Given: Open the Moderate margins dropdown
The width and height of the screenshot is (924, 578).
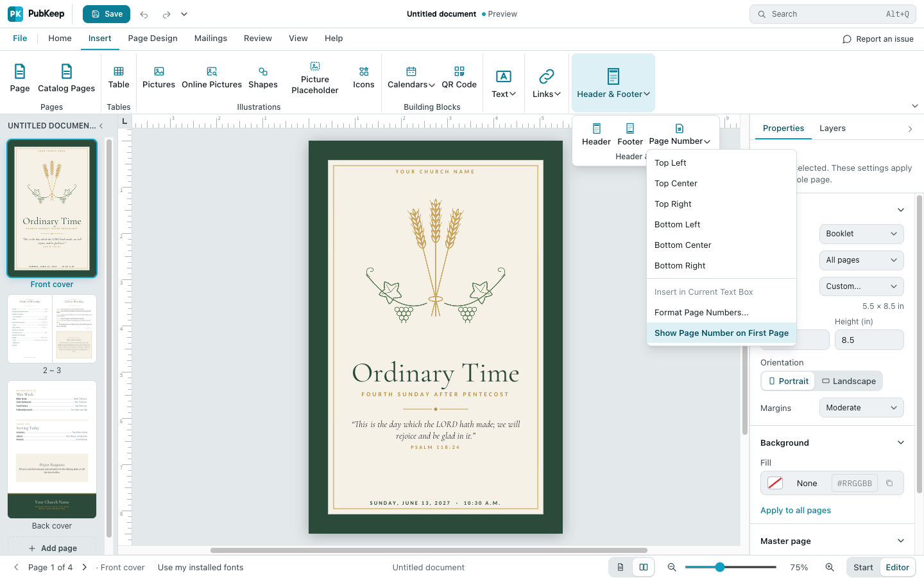Looking at the screenshot, I should [861, 408].
